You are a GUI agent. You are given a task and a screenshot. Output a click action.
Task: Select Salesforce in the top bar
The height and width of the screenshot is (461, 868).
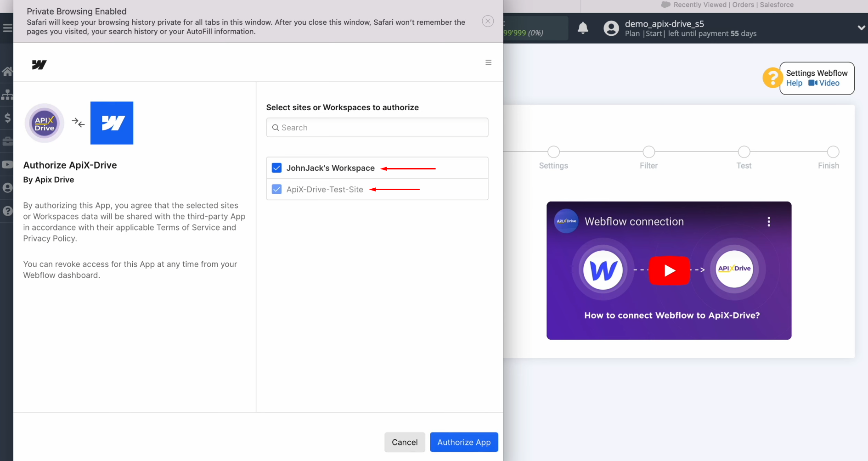click(776, 5)
